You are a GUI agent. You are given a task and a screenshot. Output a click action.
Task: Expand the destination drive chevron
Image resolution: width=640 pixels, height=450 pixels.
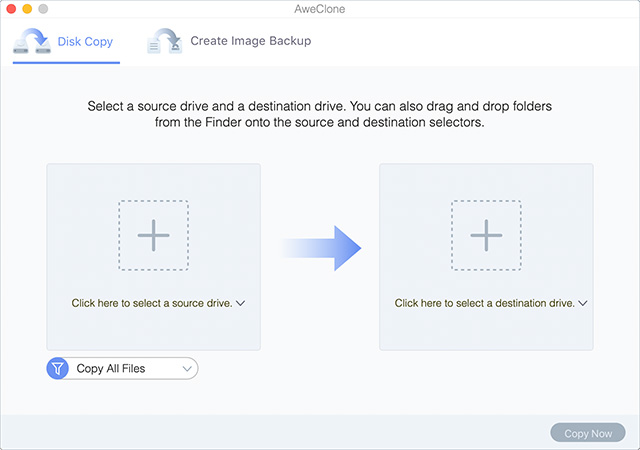point(583,303)
